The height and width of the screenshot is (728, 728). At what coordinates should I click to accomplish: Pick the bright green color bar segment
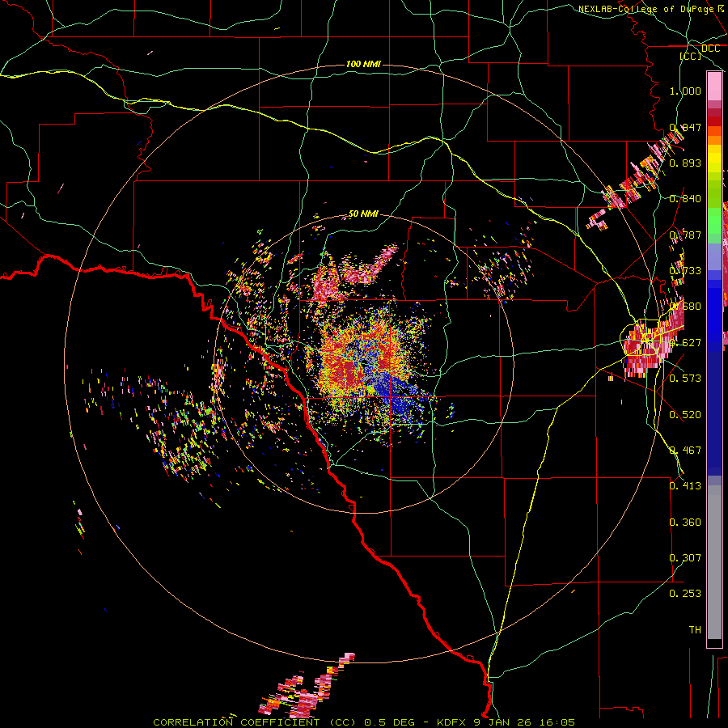tap(714, 221)
